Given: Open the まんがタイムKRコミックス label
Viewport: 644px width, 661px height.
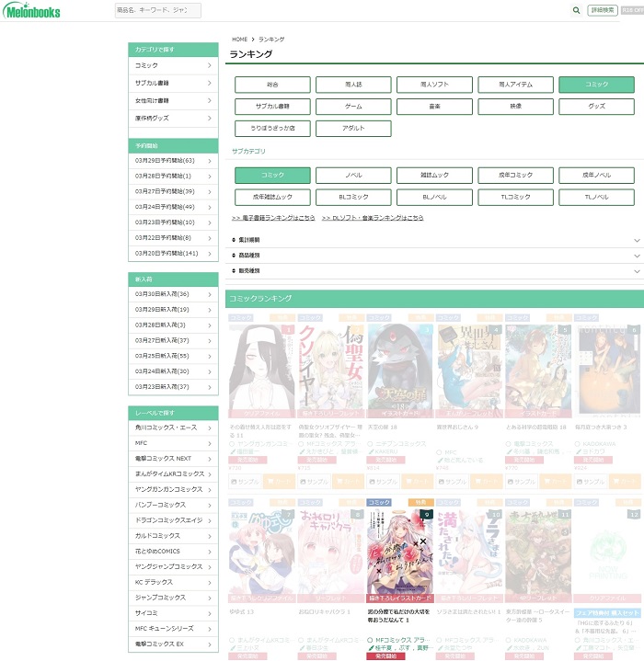Looking at the screenshot, I should 173,473.
